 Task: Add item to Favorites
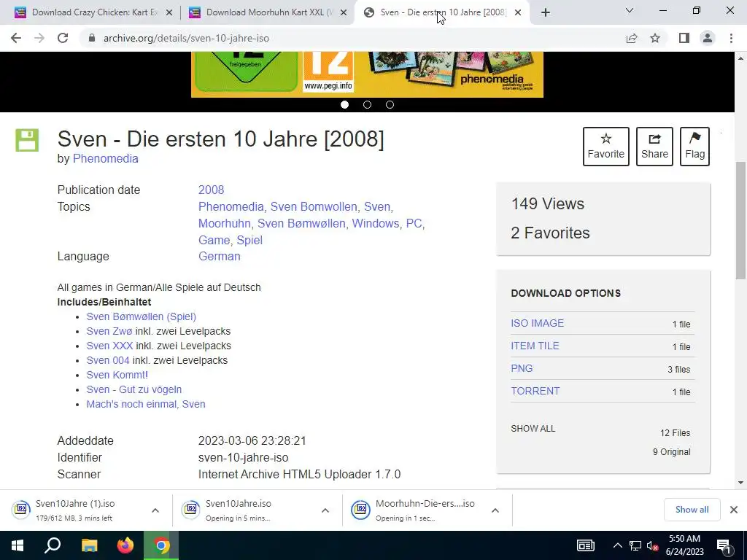606,146
